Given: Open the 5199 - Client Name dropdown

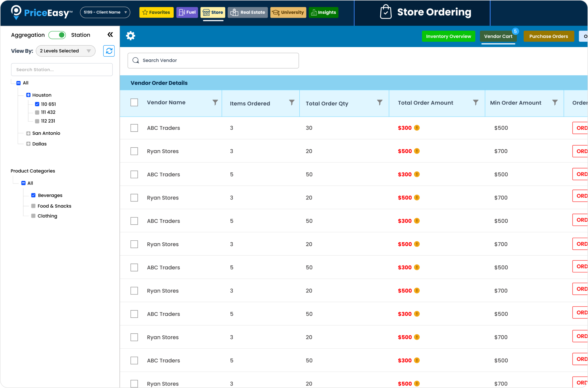Looking at the screenshot, I should coord(105,12).
